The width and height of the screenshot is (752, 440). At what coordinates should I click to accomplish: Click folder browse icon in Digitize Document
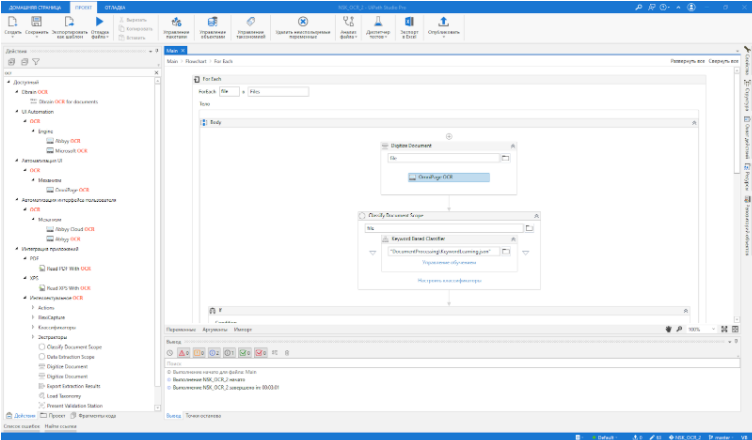point(505,158)
